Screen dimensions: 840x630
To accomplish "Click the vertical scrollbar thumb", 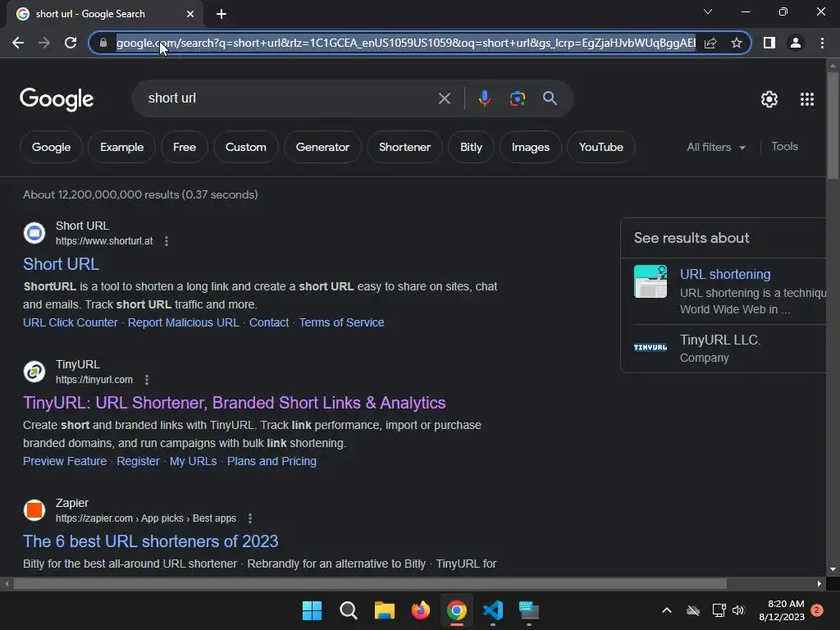I will click(x=833, y=125).
